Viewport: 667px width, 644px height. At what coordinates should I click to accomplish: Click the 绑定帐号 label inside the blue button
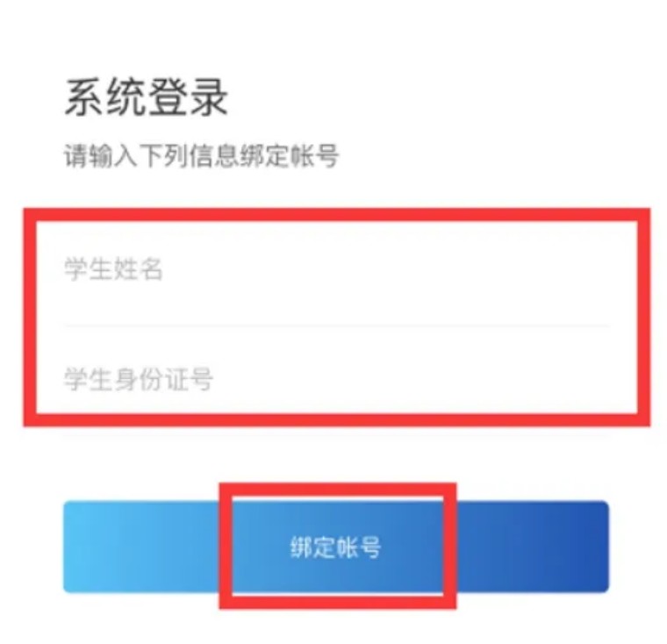[x=335, y=547]
